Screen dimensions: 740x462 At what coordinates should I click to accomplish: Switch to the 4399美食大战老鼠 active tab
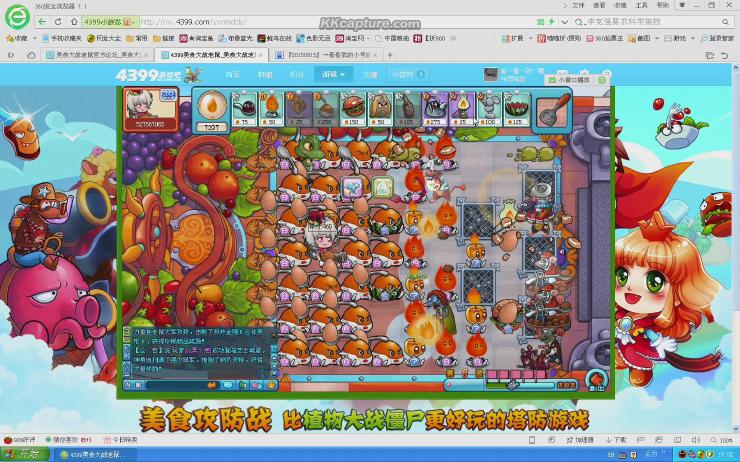pos(211,55)
